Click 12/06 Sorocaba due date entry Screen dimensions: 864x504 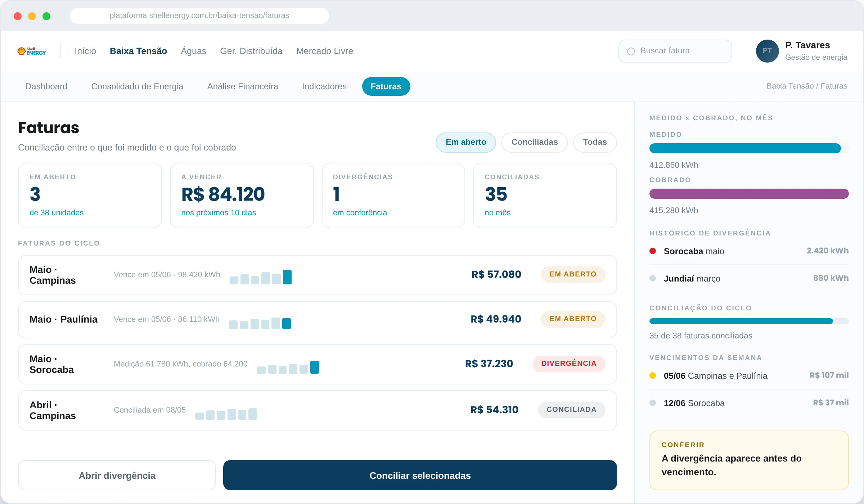[x=749, y=403]
